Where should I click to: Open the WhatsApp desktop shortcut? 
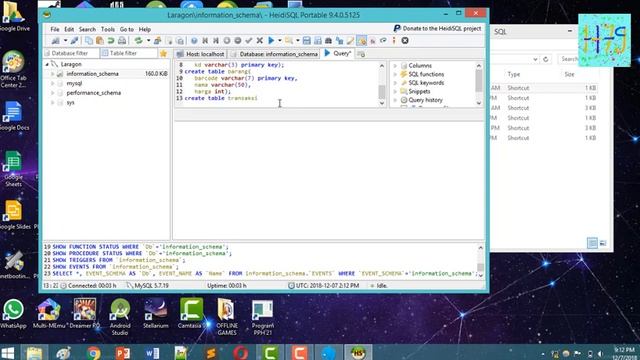click(x=13, y=314)
